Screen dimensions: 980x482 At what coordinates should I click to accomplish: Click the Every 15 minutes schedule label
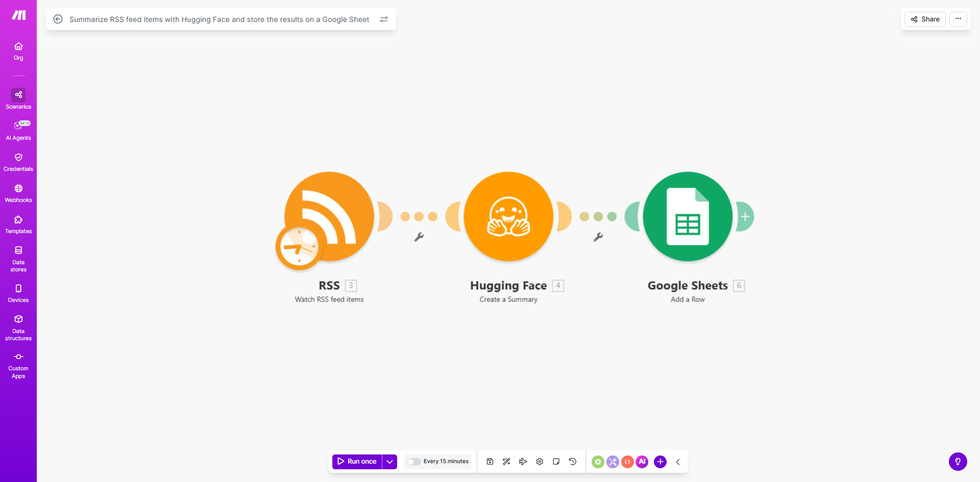click(446, 462)
